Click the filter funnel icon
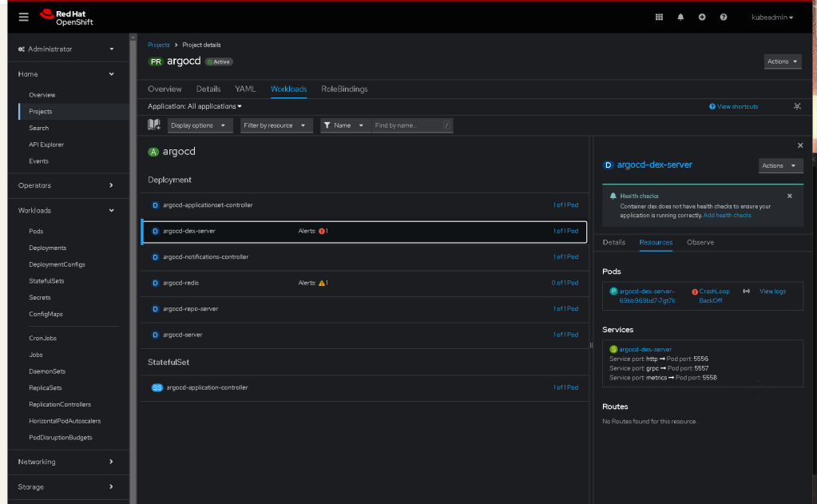 tap(327, 125)
